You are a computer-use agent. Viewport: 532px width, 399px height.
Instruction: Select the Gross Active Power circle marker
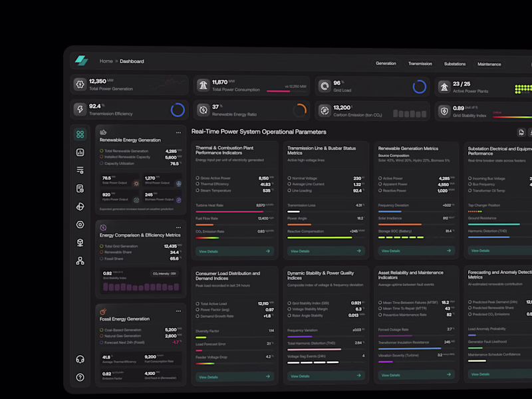[x=198, y=178]
